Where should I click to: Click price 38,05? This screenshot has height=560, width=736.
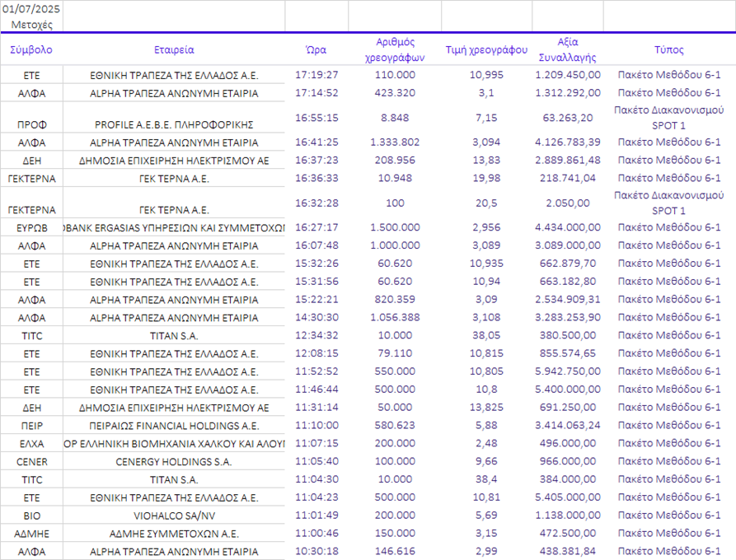tap(486, 335)
